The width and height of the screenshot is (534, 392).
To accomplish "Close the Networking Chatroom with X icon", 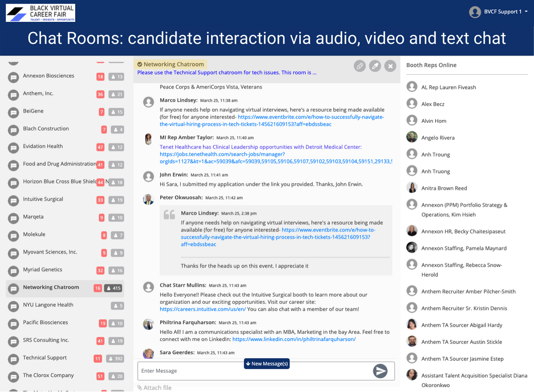I will click(390, 66).
